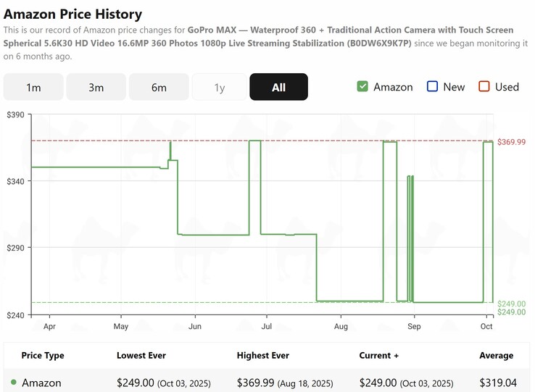This screenshot has width=535, height=392.
Task: Uncheck the Amazon price checkbox
Action: pyautogui.click(x=362, y=87)
